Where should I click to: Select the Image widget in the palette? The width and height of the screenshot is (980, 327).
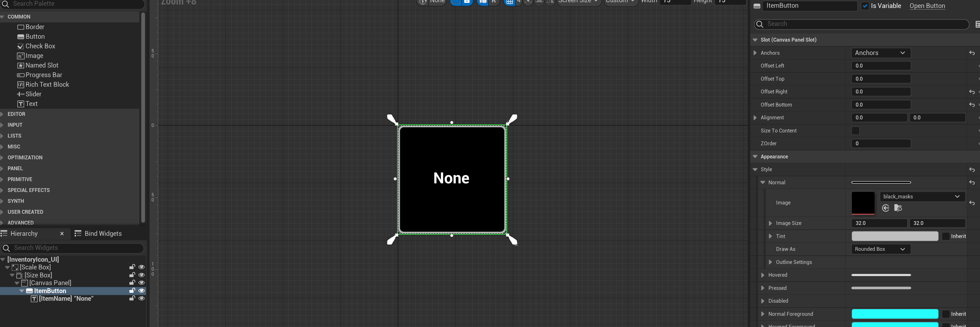(x=30, y=56)
